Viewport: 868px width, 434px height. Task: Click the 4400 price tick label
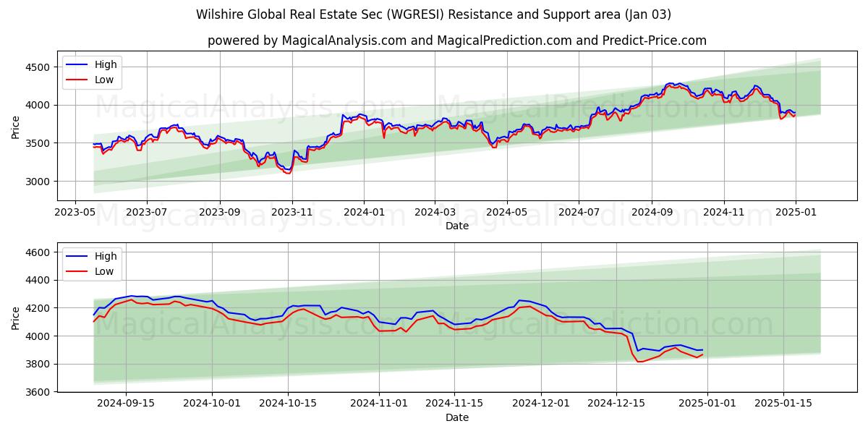(38, 280)
